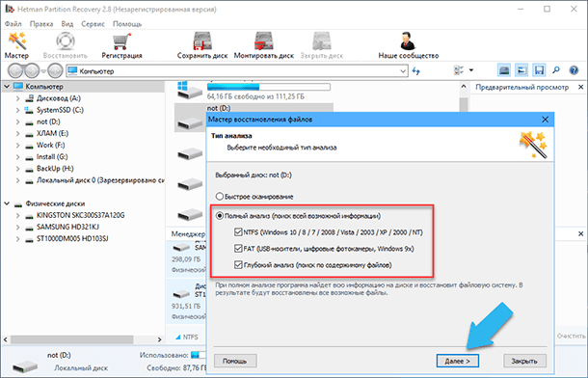Select Быстрое сканирование radio button
This screenshot has height=378, width=588.
220,196
